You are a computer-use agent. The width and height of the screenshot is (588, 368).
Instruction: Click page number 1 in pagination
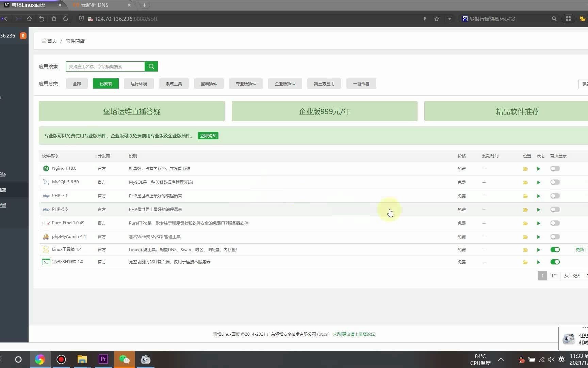[x=542, y=276]
